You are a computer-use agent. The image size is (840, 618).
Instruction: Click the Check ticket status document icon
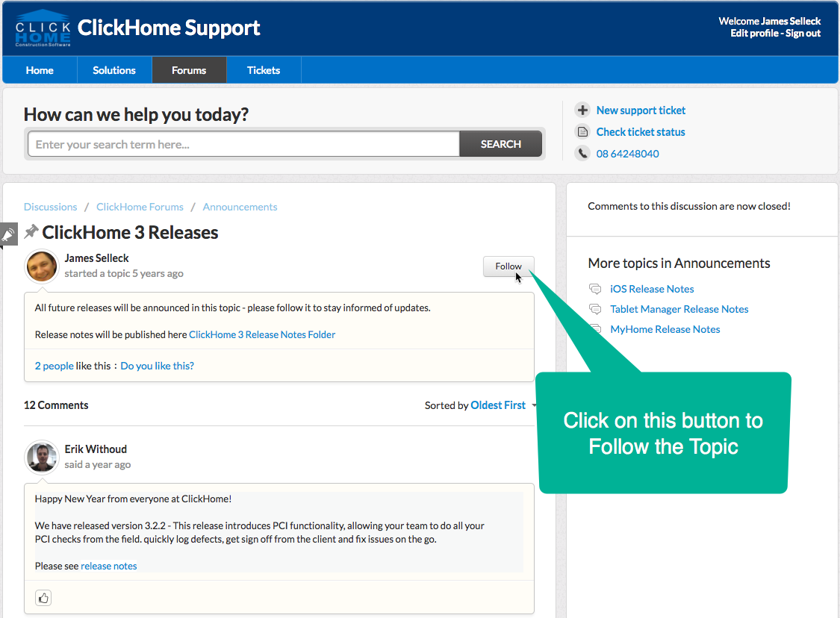(x=582, y=131)
